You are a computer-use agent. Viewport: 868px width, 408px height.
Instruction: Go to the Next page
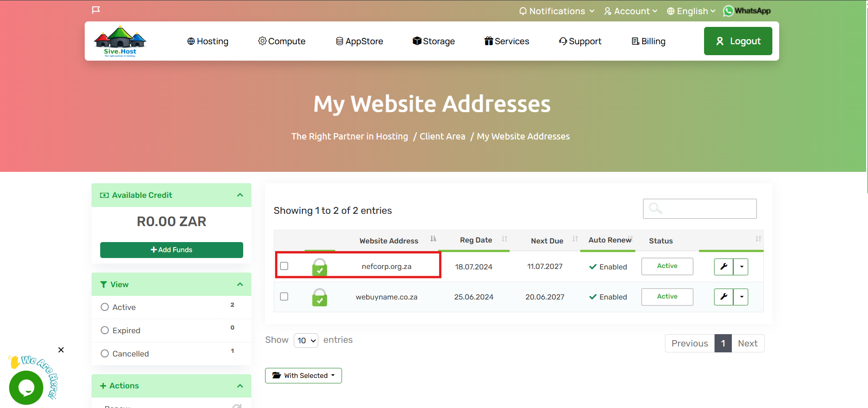click(748, 343)
